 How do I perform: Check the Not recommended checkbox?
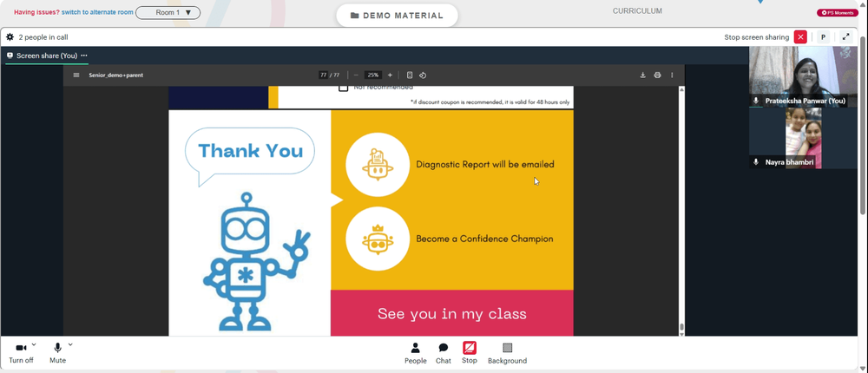343,87
